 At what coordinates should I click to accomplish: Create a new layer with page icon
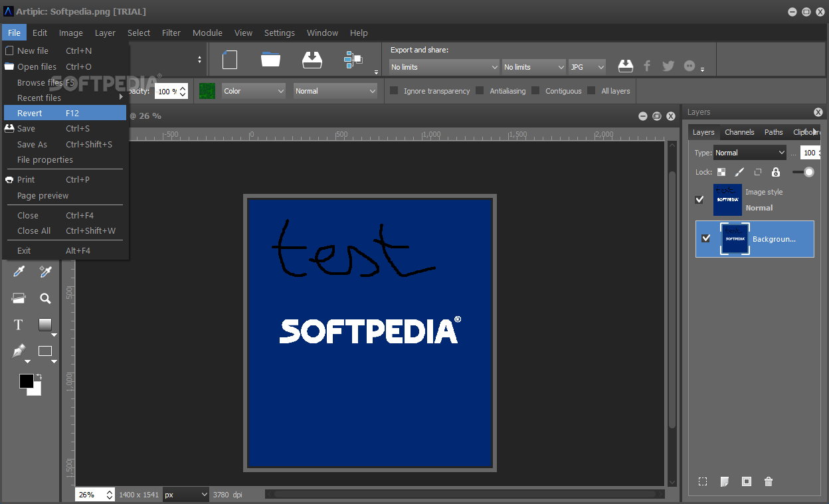click(x=725, y=481)
